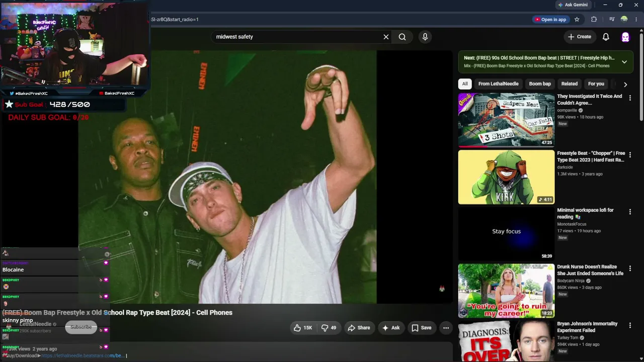Click '860K views · 3 days ago' text

coord(579,288)
